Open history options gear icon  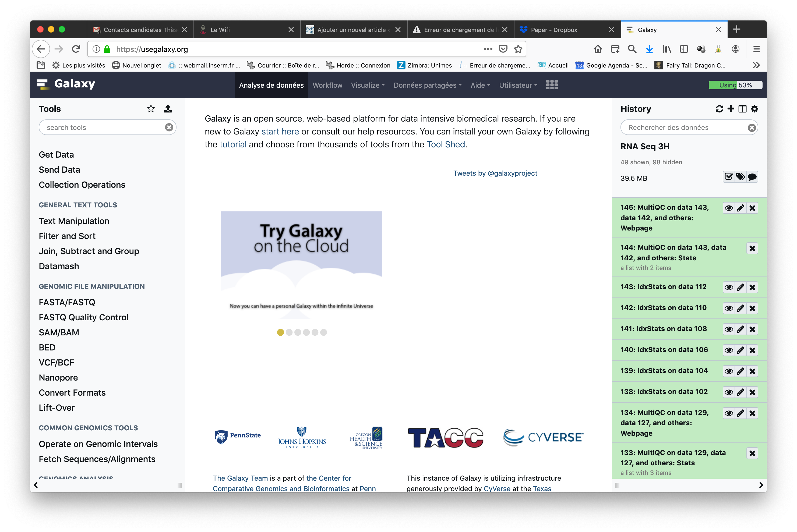(754, 109)
